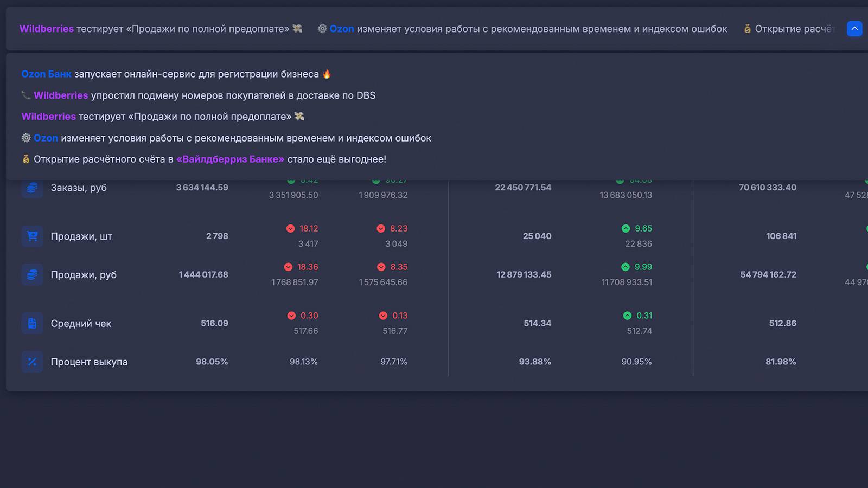Viewport: 868px width, 488px height.
Task: Click the Ozon headline in the top ticker
Action: (522, 29)
